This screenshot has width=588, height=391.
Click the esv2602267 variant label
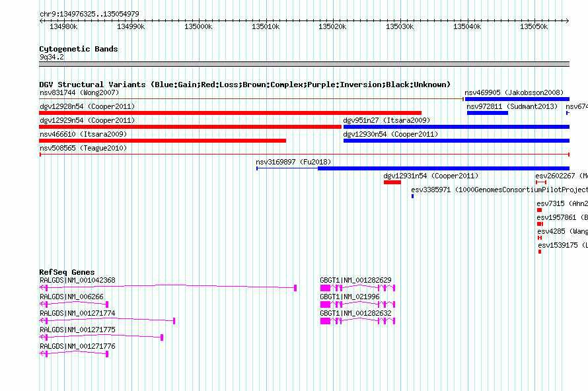click(562, 176)
